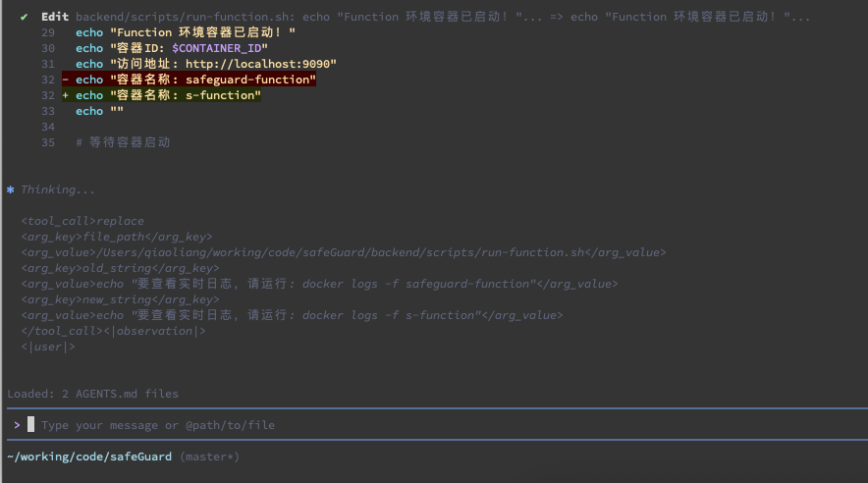Click the removed line containing safeguard-function

196,80
